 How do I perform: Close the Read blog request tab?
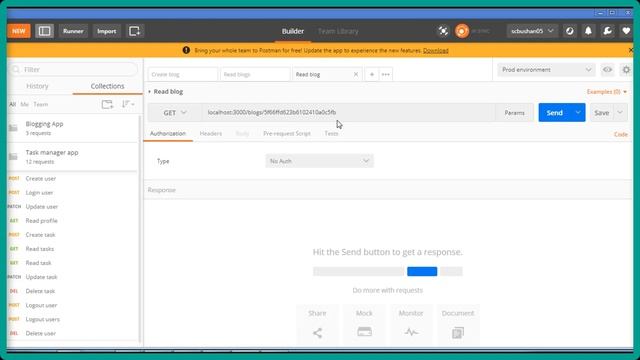tap(356, 74)
